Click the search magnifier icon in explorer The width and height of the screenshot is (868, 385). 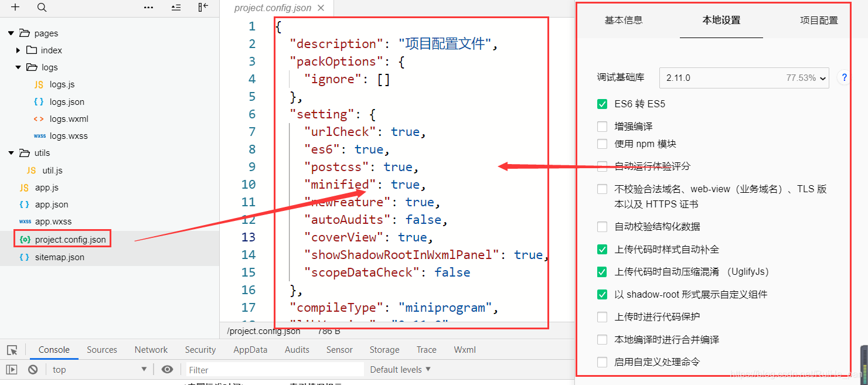pyautogui.click(x=42, y=8)
